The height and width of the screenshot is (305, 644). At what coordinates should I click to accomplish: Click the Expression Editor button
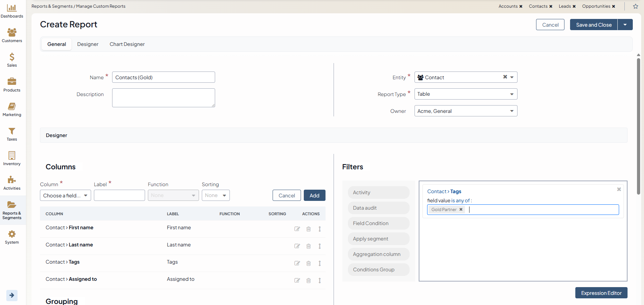601,293
